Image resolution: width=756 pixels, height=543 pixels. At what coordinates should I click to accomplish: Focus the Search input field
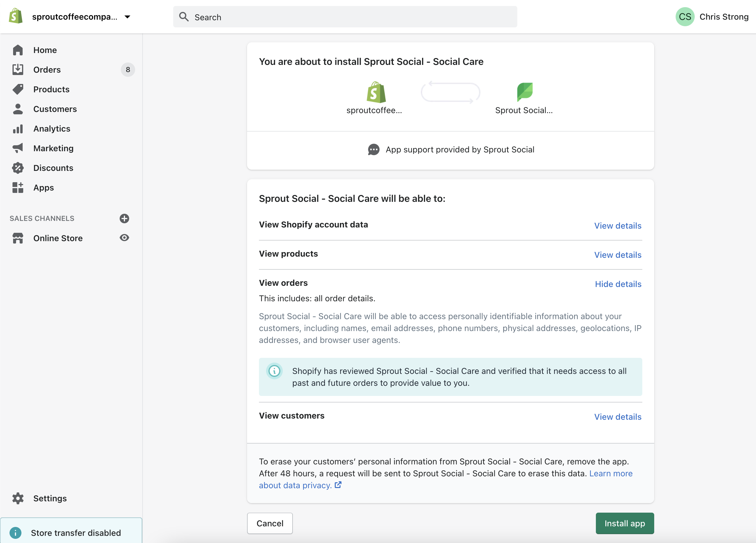(x=345, y=17)
